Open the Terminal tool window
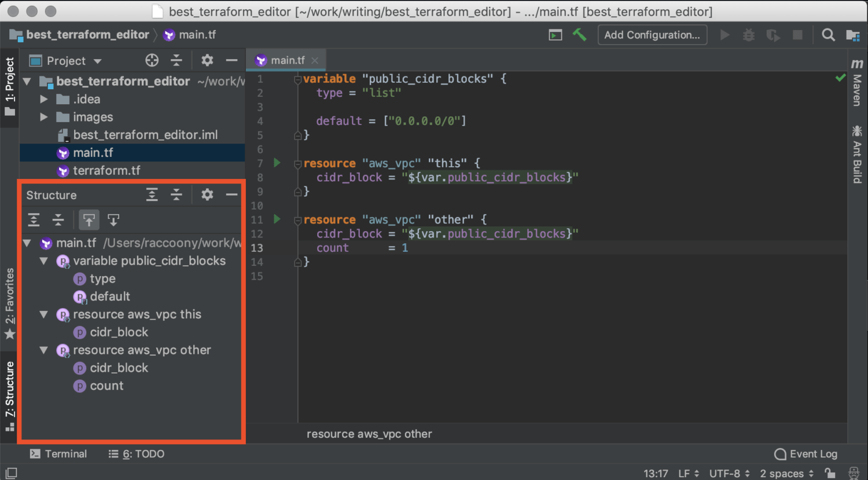Screen dimensions: 868x480 (x=58, y=454)
